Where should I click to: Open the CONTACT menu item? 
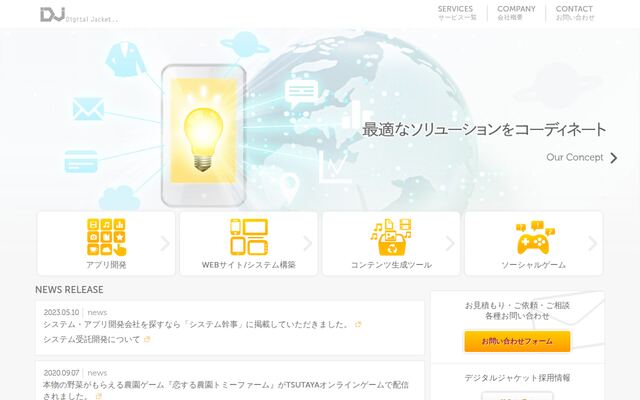click(575, 13)
